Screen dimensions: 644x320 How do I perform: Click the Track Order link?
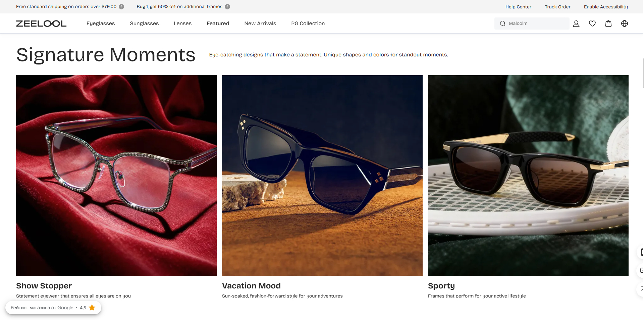pos(557,7)
